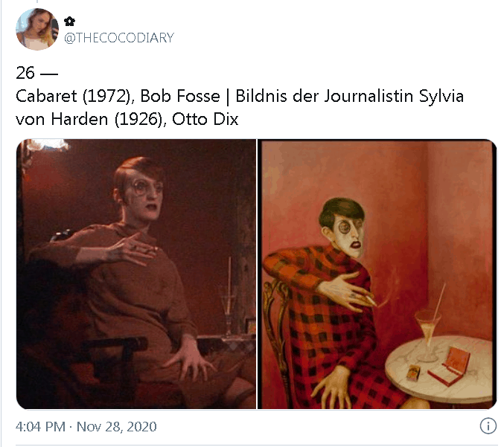Click the "Otto Dix" text in tweet
The width and height of the screenshot is (504, 447).
point(205,119)
